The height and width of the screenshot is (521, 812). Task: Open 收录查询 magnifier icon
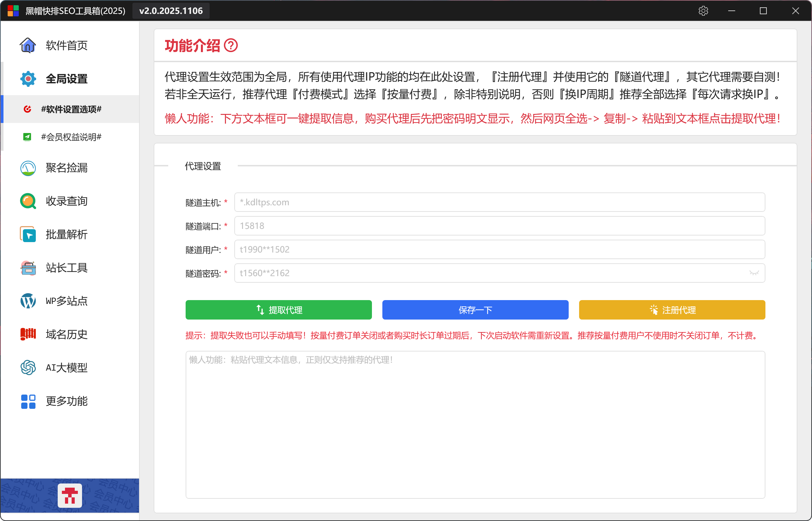[x=28, y=201]
